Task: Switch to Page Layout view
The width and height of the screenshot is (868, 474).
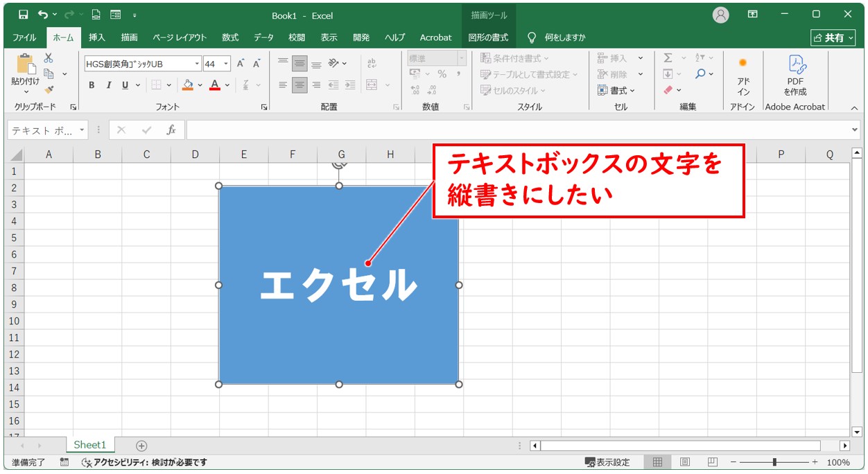Action: (x=685, y=462)
